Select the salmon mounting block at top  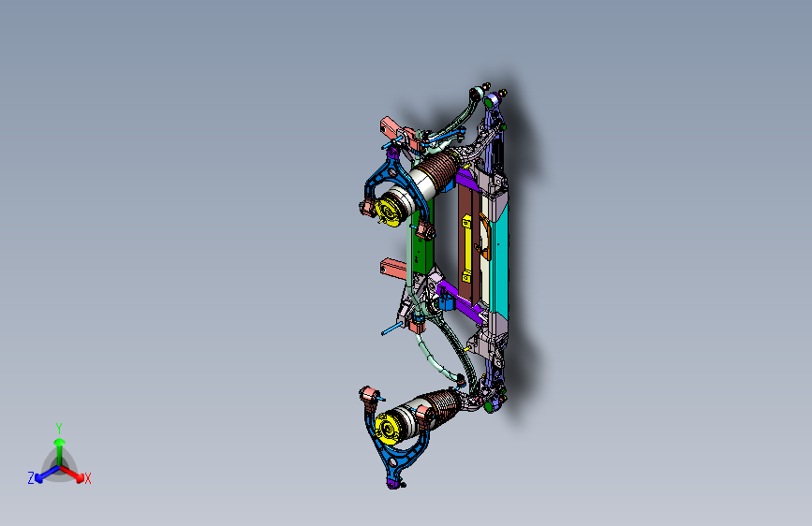(x=393, y=127)
